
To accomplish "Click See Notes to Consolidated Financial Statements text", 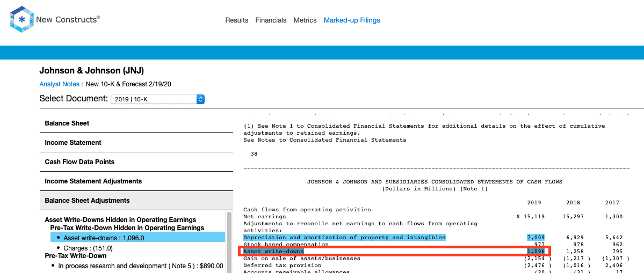I will pyautogui.click(x=324, y=140).
